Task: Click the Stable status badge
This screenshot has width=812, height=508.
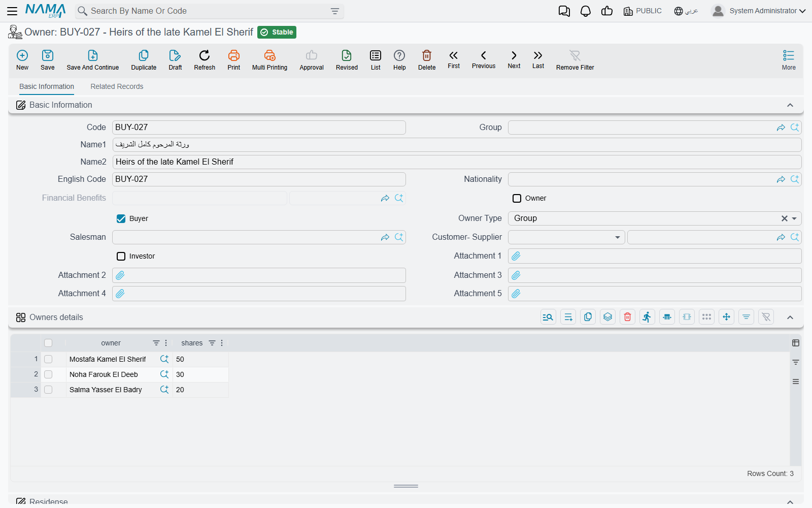Action: tap(277, 33)
